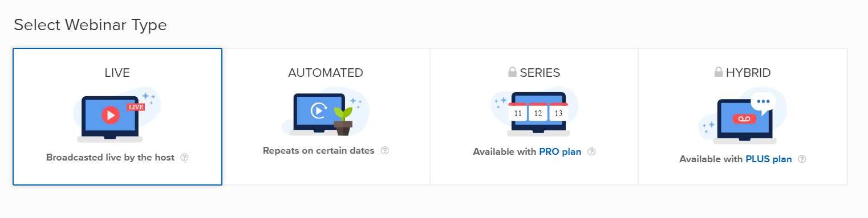Click the HYBRID voicemail laptop illustration
868x218 pixels.
[x=743, y=116]
